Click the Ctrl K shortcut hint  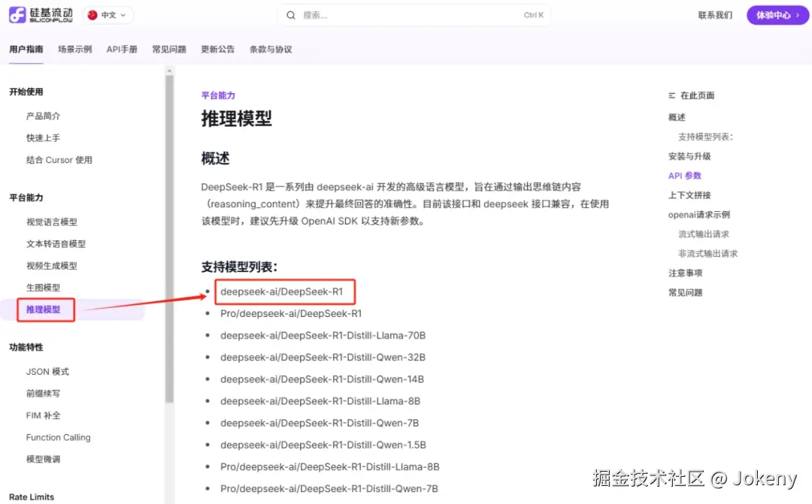point(533,15)
